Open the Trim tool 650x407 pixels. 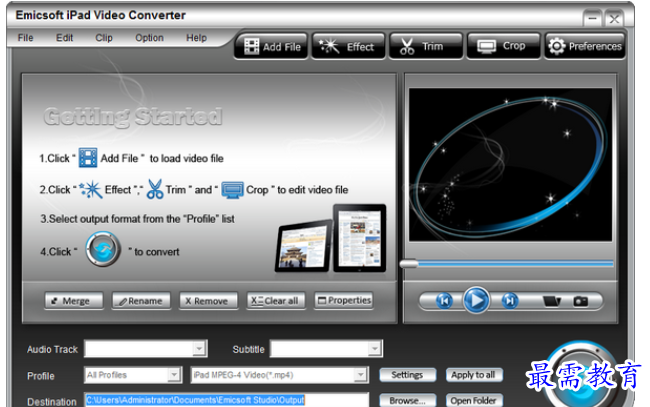[426, 46]
